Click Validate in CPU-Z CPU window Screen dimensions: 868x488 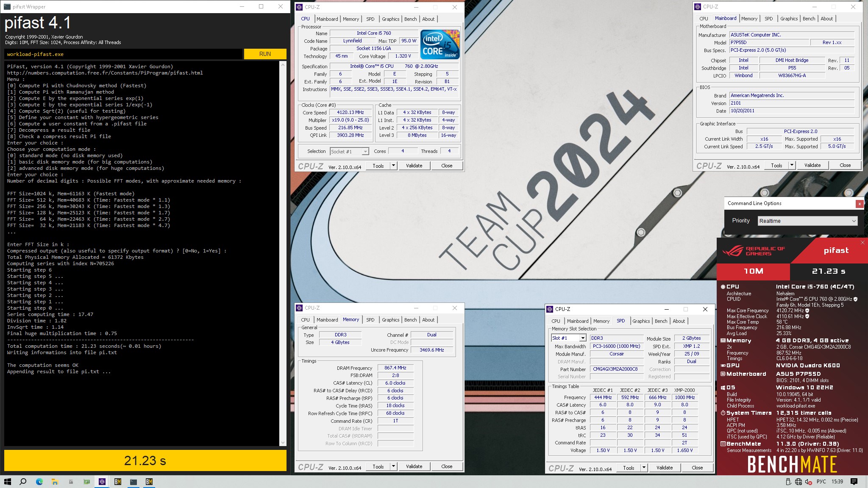(x=414, y=166)
